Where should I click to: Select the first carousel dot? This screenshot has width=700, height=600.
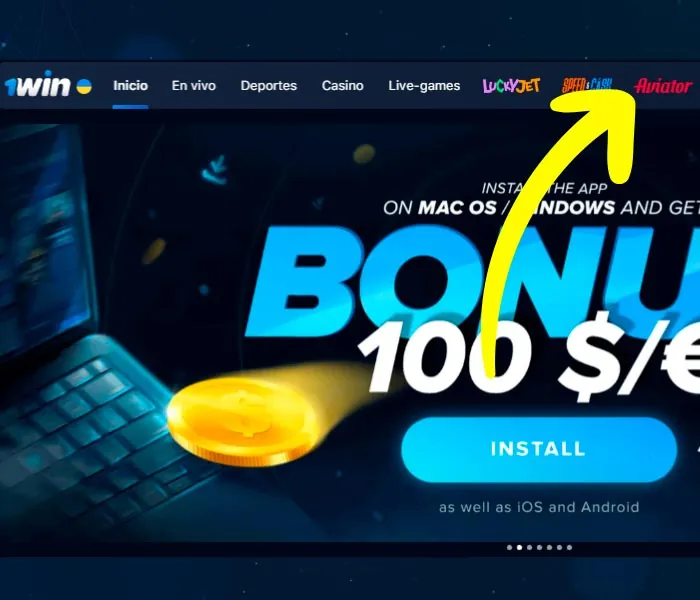click(x=509, y=547)
